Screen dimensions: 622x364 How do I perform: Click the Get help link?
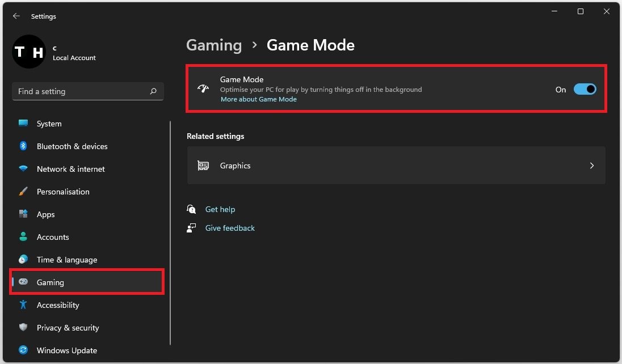[220, 209]
